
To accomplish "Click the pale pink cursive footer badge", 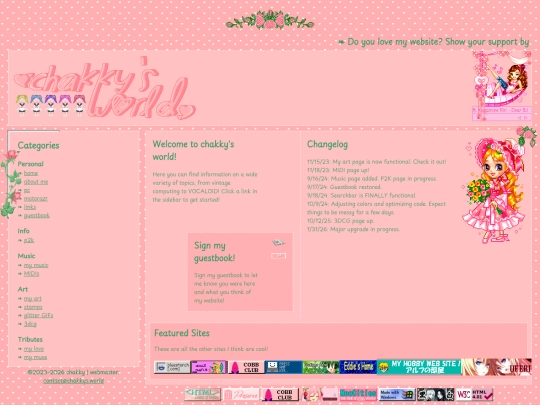I will click(x=241, y=394).
